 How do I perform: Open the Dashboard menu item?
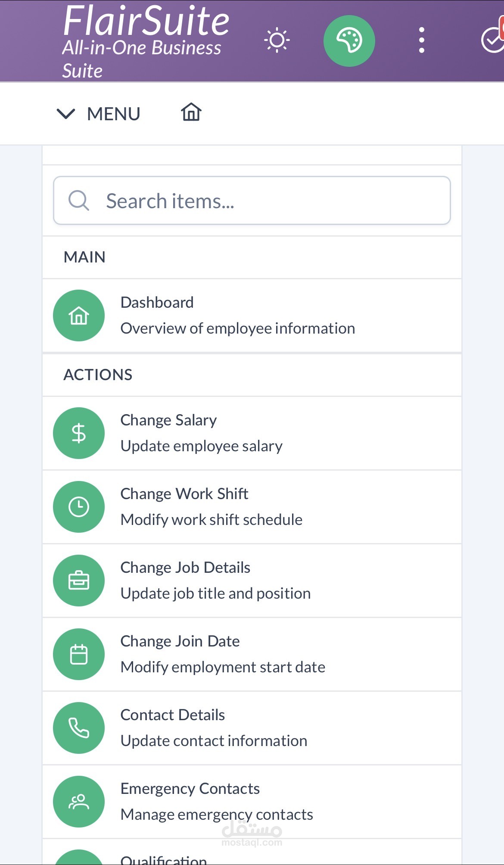tap(237, 315)
